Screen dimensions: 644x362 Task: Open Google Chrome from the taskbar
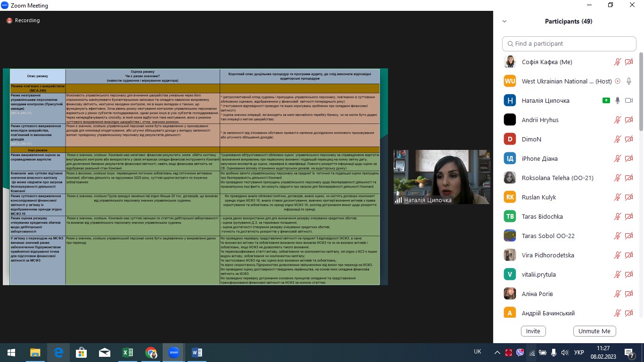point(151,353)
